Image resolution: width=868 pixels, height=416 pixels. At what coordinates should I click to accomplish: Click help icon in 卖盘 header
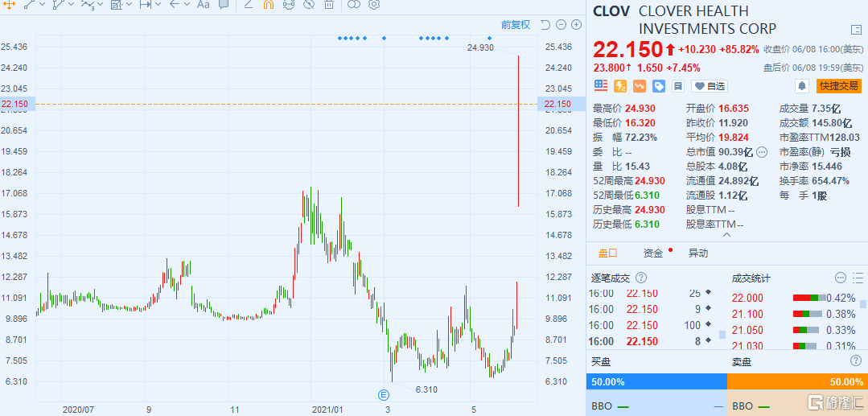coord(856,360)
